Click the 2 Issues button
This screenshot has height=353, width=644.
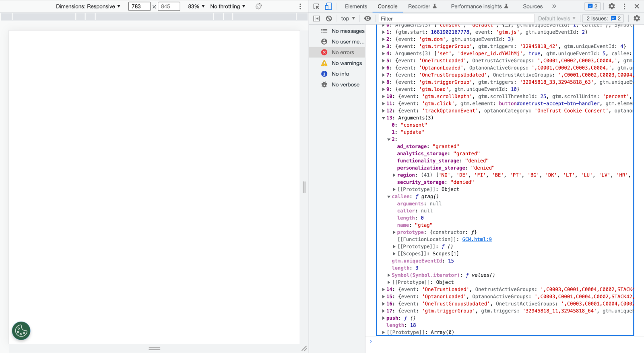point(603,18)
